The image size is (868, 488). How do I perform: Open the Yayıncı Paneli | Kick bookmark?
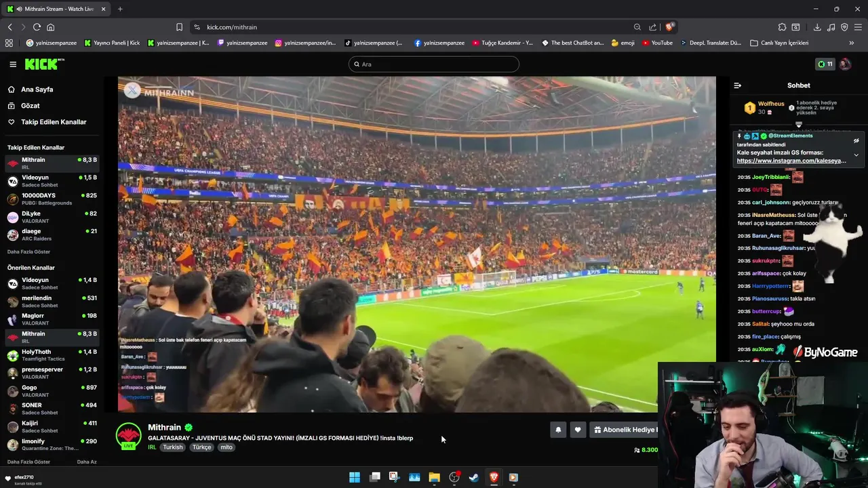(112, 43)
